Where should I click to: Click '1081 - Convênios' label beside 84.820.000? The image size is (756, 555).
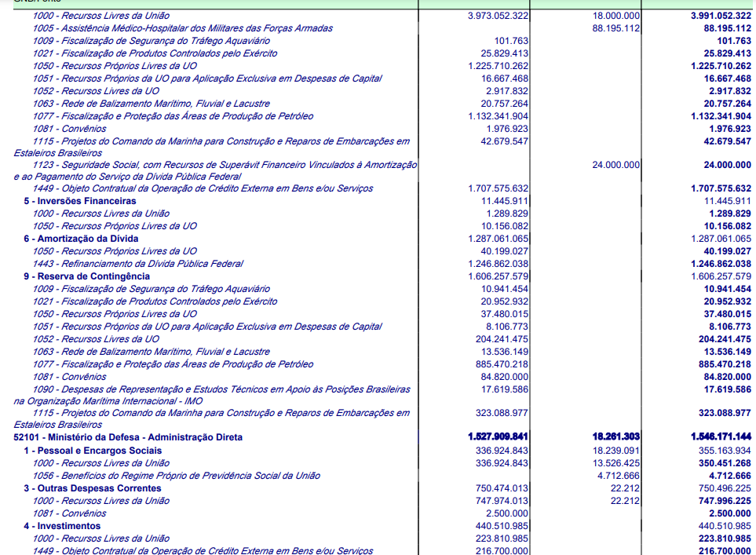click(x=69, y=377)
